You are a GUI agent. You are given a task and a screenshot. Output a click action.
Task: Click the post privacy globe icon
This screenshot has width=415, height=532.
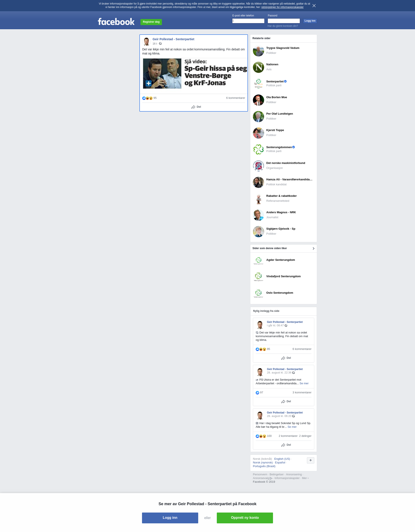click(160, 44)
